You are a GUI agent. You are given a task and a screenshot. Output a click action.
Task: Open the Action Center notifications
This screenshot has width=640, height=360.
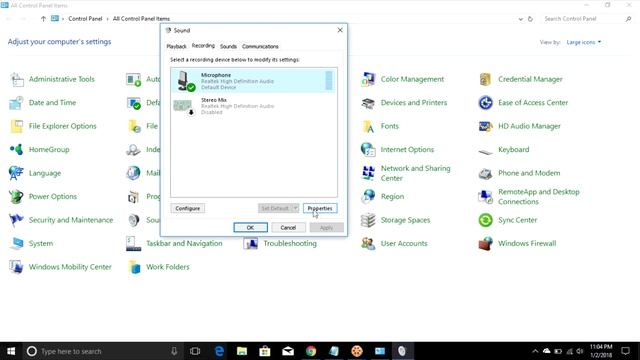(626, 351)
